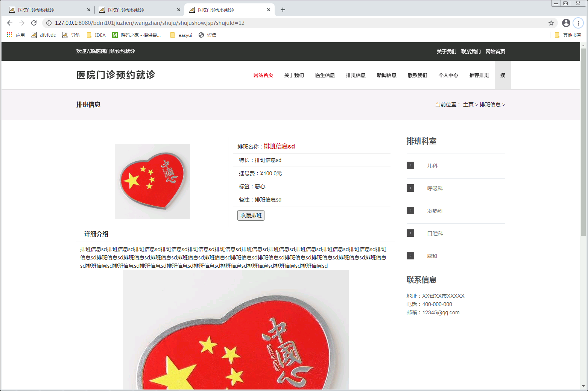Close the first browser tab

click(89, 10)
